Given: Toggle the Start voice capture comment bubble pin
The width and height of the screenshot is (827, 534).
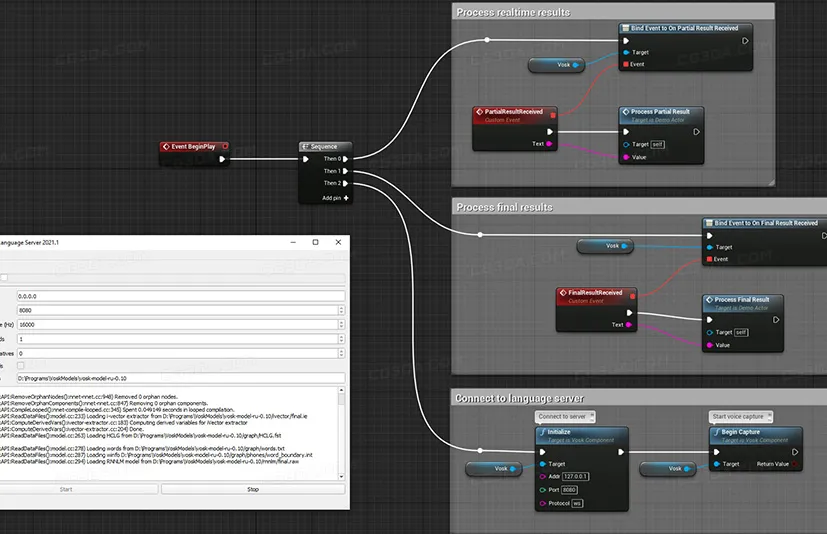Looking at the screenshot, I should coord(770,416).
